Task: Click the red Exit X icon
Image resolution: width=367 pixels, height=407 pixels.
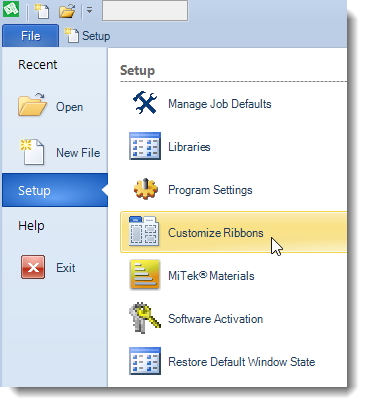Action: click(33, 267)
